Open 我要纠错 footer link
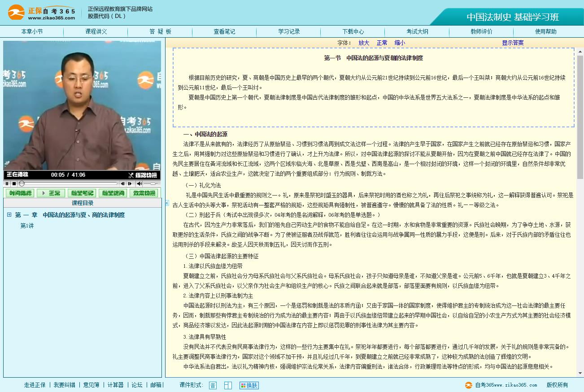Image resolution: width=584 pixels, height=392 pixels. click(x=65, y=385)
